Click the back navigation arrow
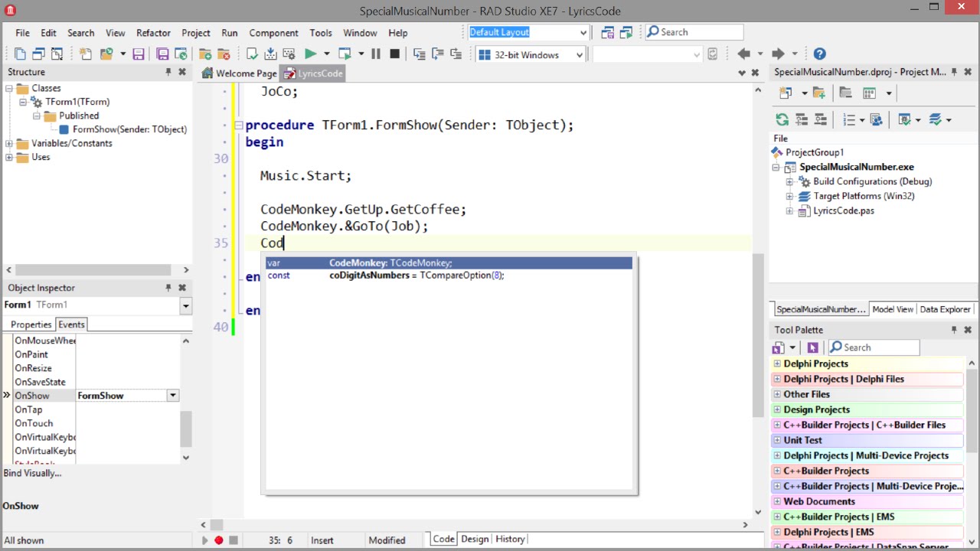The width and height of the screenshot is (980, 551). click(x=743, y=54)
